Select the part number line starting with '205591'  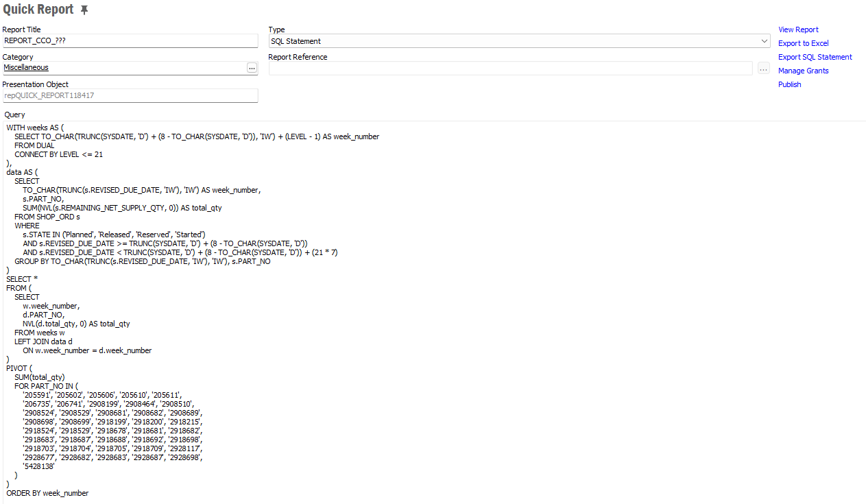tap(101, 395)
